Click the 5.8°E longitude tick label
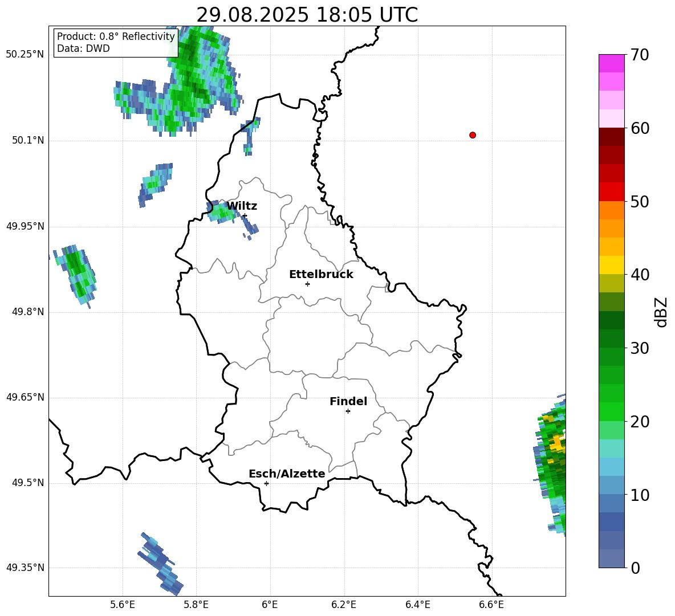The height and width of the screenshot is (616, 675). (196, 605)
